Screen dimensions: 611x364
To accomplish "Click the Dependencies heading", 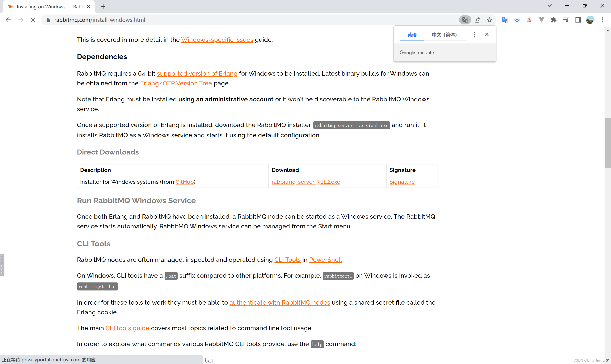I will (x=102, y=57).
